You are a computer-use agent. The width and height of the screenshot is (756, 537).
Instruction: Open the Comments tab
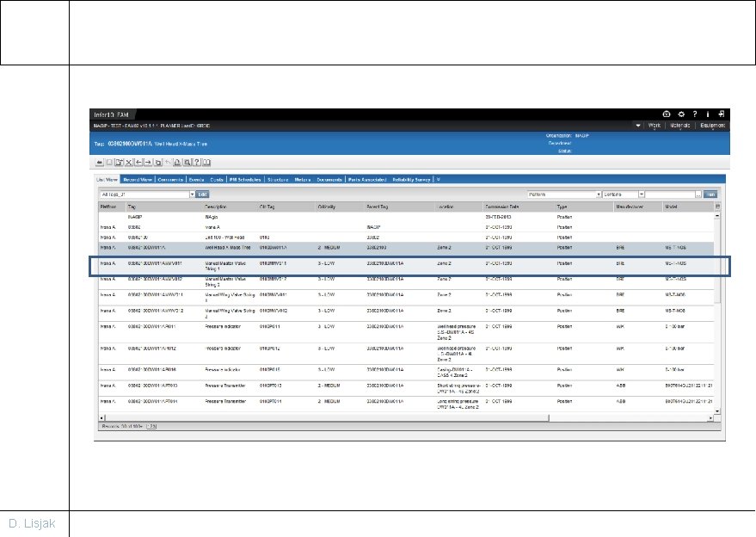coord(170,180)
